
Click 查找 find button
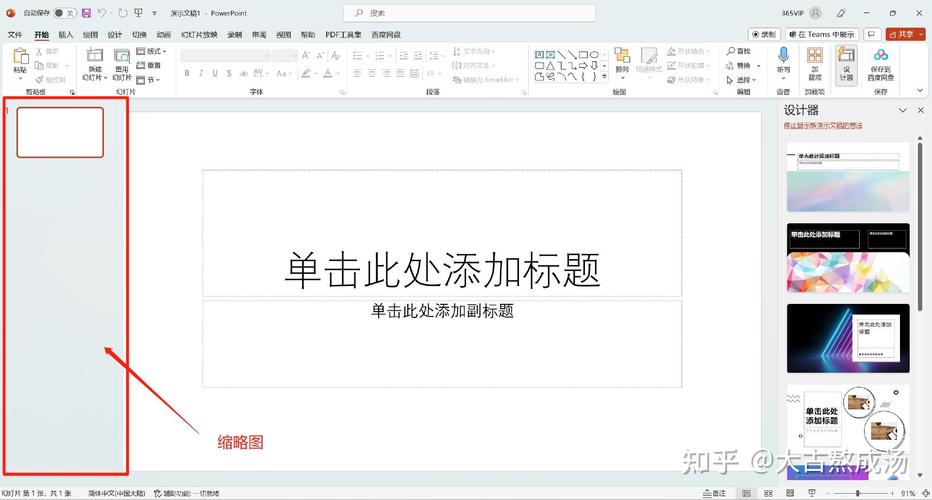(x=738, y=51)
